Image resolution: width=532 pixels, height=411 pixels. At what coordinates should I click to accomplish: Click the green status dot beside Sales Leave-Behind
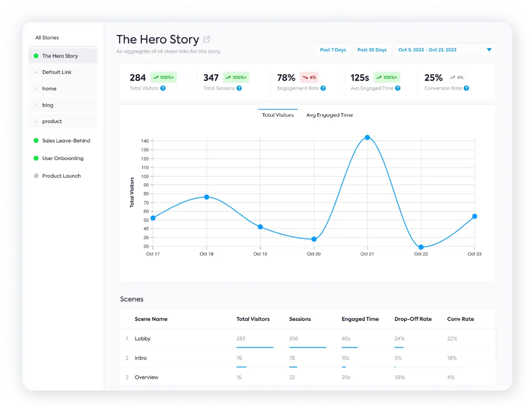click(x=36, y=141)
